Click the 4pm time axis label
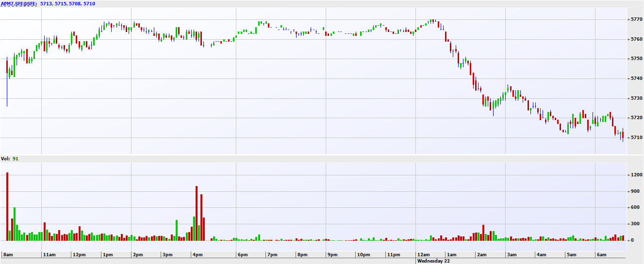 coord(198,255)
